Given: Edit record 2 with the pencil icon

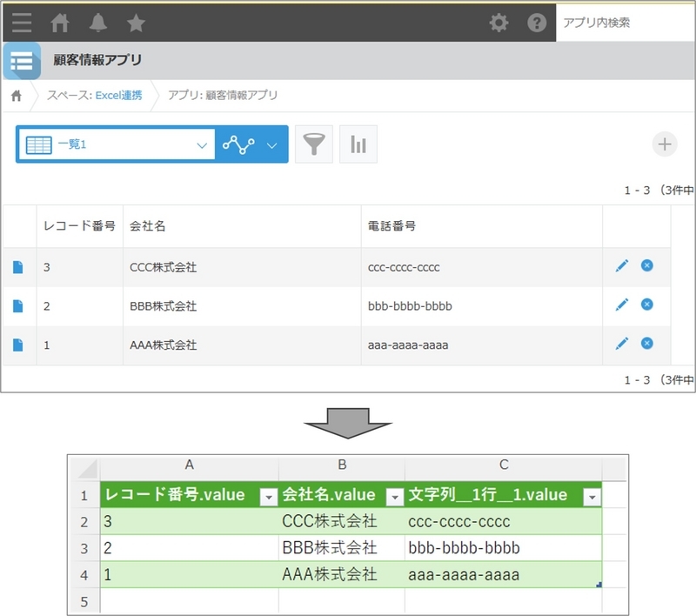Looking at the screenshot, I should [621, 305].
